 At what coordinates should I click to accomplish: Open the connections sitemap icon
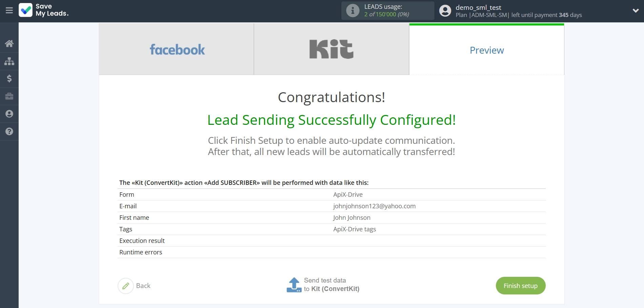click(9, 61)
